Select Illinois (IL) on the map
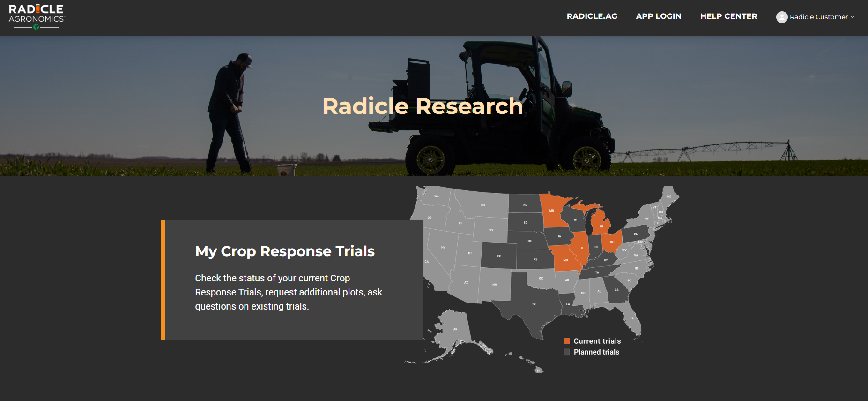Screen dimensions: 868x401 point(582,248)
